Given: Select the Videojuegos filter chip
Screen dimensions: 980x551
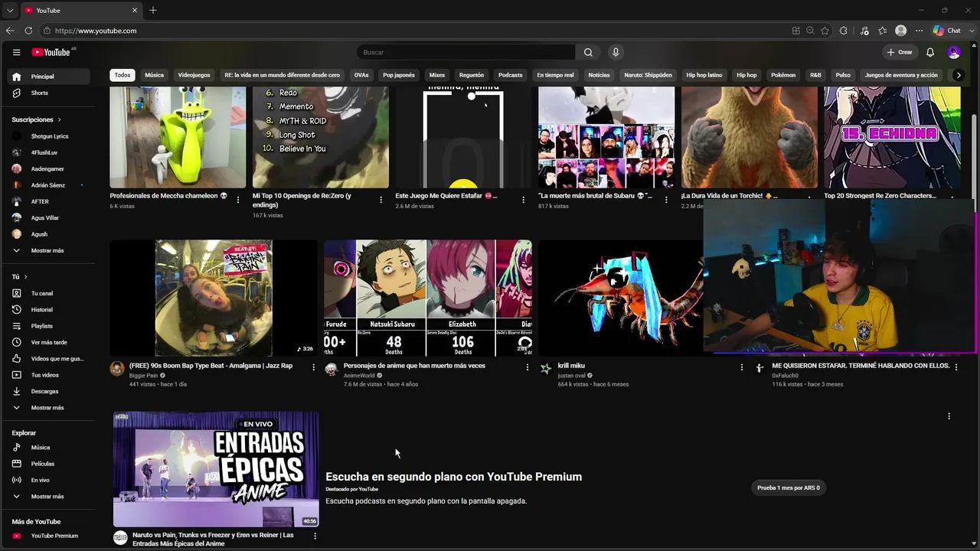Looking at the screenshot, I should [194, 75].
